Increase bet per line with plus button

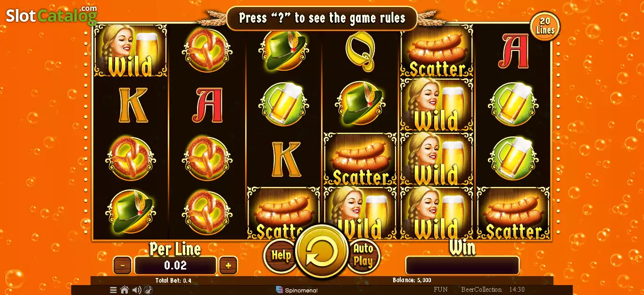point(228,265)
